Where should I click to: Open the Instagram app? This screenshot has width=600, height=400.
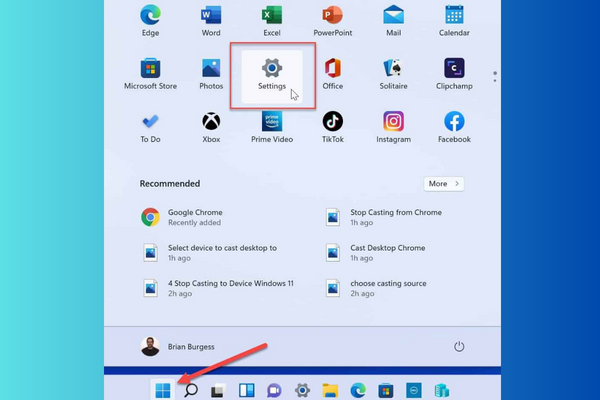[x=393, y=128]
